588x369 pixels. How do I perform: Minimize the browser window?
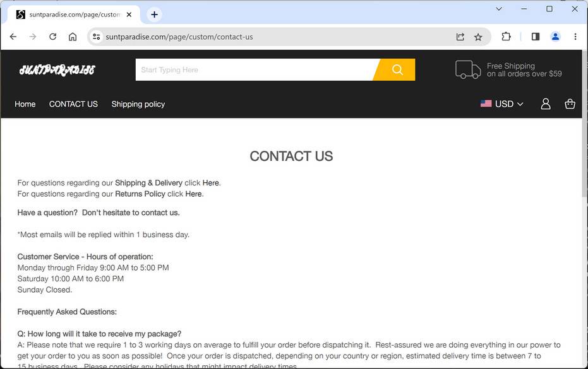[x=524, y=9]
